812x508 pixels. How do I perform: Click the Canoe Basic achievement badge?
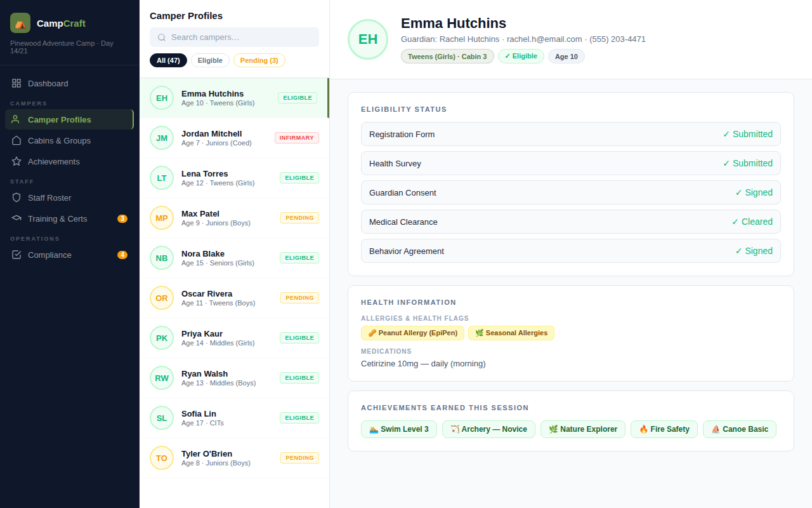coord(740,429)
